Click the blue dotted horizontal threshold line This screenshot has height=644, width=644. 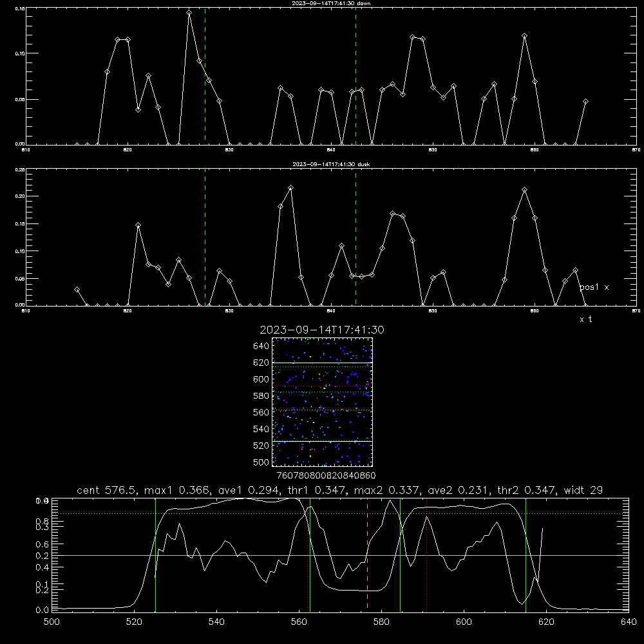(340, 513)
